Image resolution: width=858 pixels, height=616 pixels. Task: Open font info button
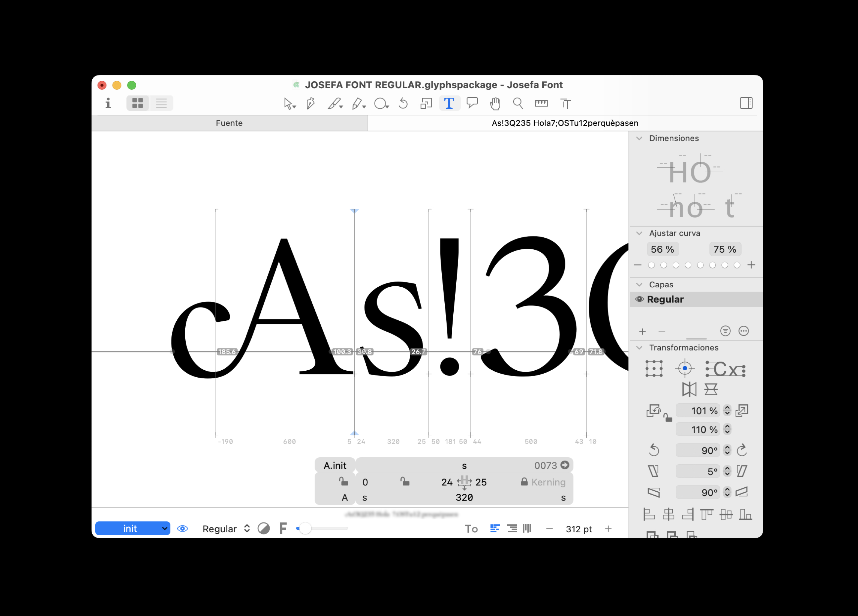click(x=108, y=103)
